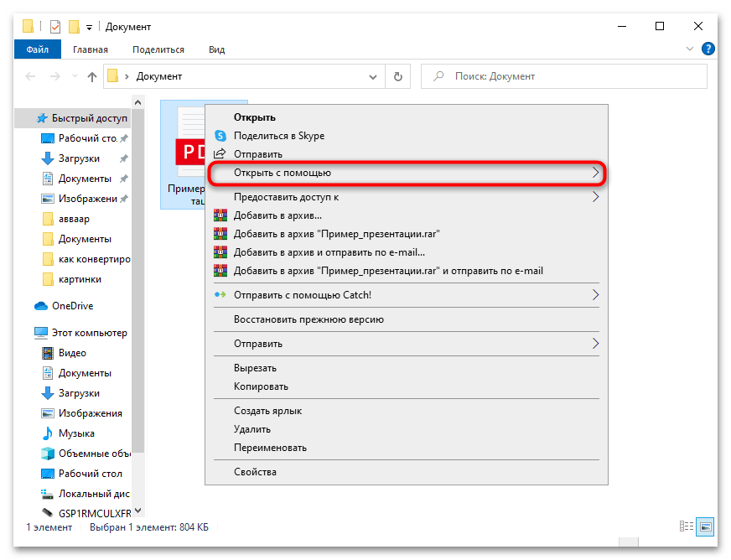Click Отправить with the share icon
Screen dimensions: 731x560
pos(407,154)
